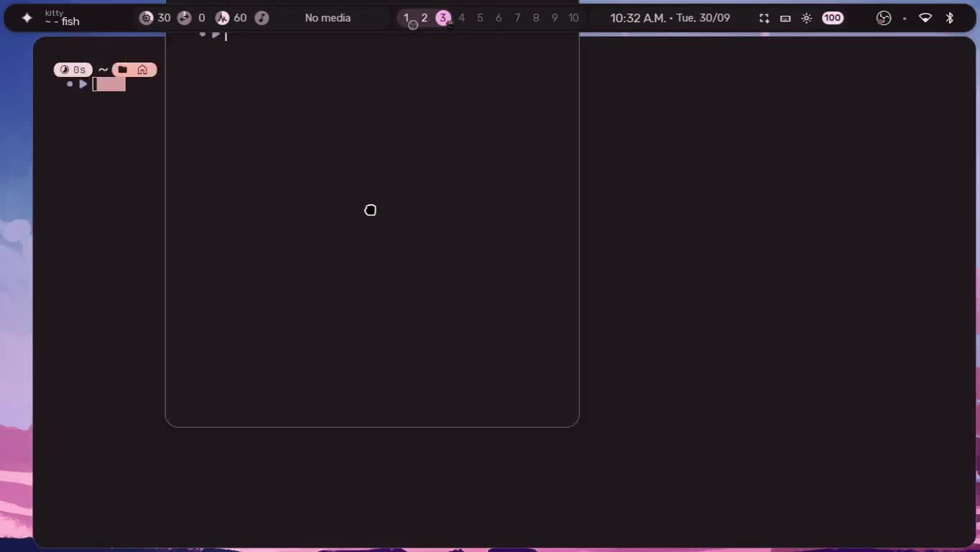Screen dimensions: 980x552
Task: Click the sparkle launcher icon in the bar
Action: point(27,18)
